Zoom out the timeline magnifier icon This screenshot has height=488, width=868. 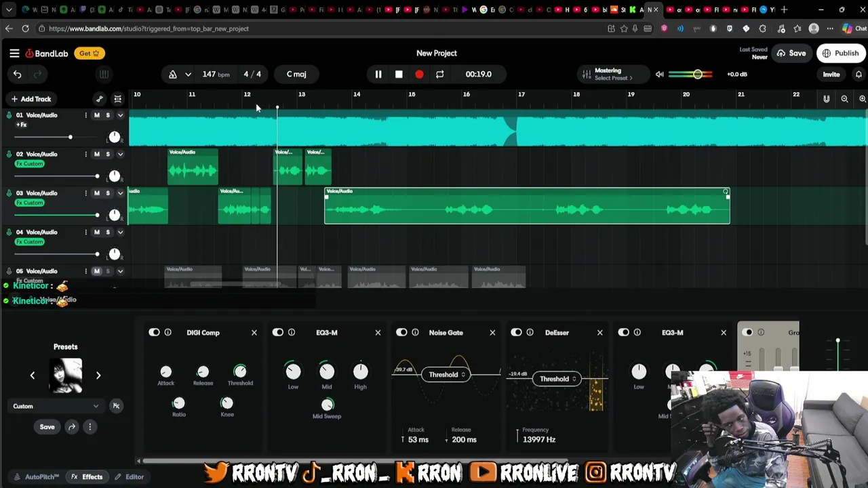(844, 99)
